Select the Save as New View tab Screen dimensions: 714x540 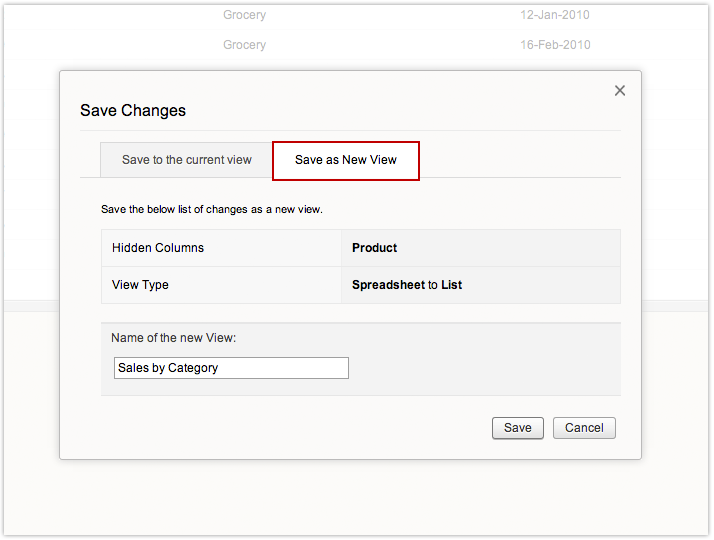(346, 160)
